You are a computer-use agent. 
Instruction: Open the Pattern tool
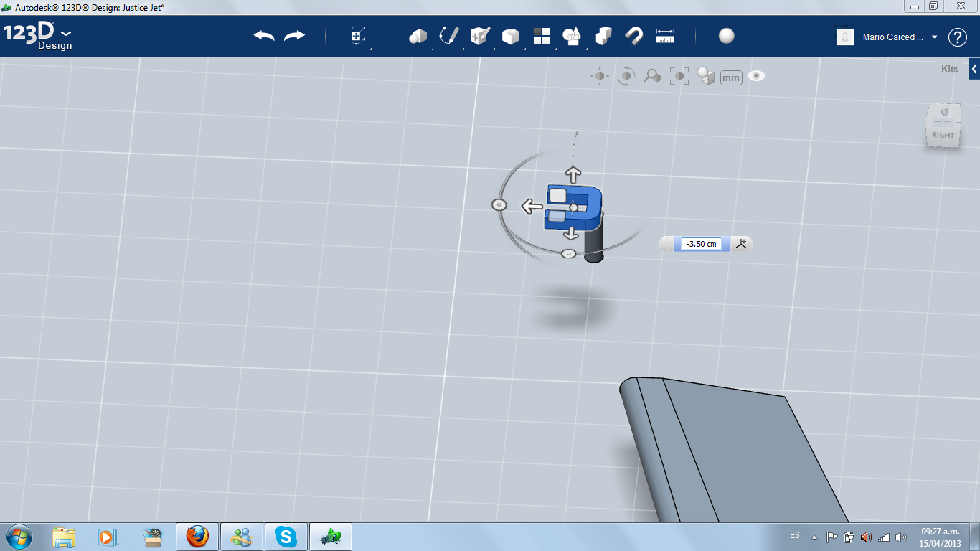[x=542, y=36]
